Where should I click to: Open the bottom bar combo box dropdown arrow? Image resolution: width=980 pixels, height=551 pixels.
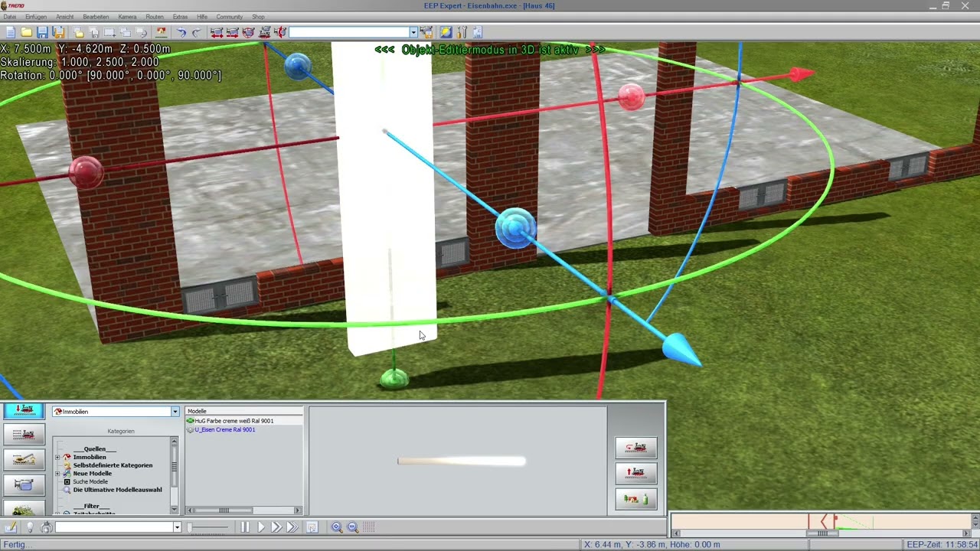click(x=177, y=527)
